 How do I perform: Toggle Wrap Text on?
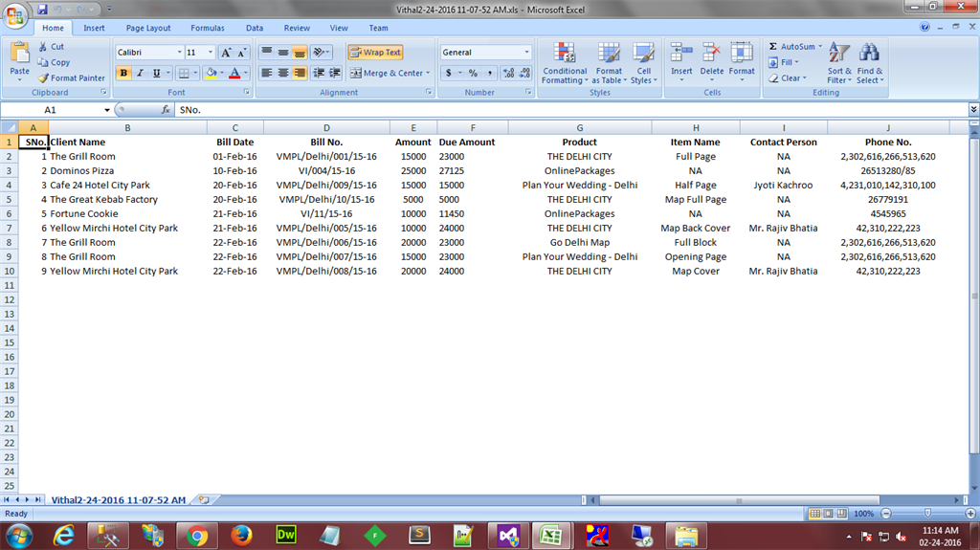pos(375,53)
